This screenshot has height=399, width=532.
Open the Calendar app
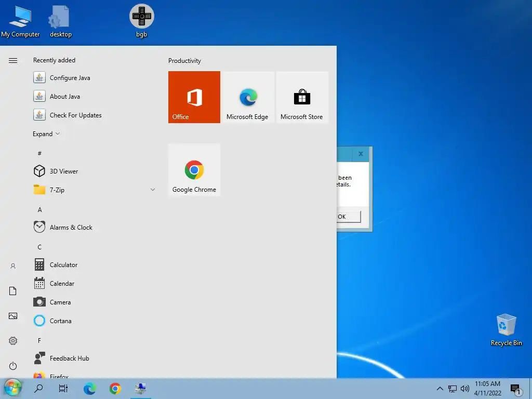click(95, 283)
